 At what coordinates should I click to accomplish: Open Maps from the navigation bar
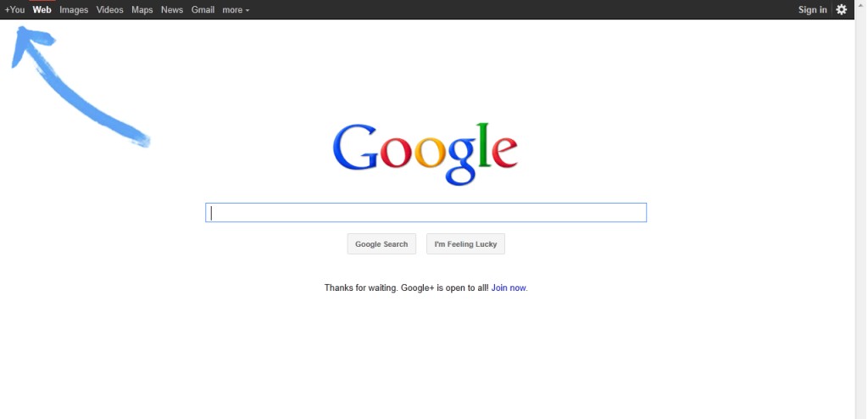point(142,10)
